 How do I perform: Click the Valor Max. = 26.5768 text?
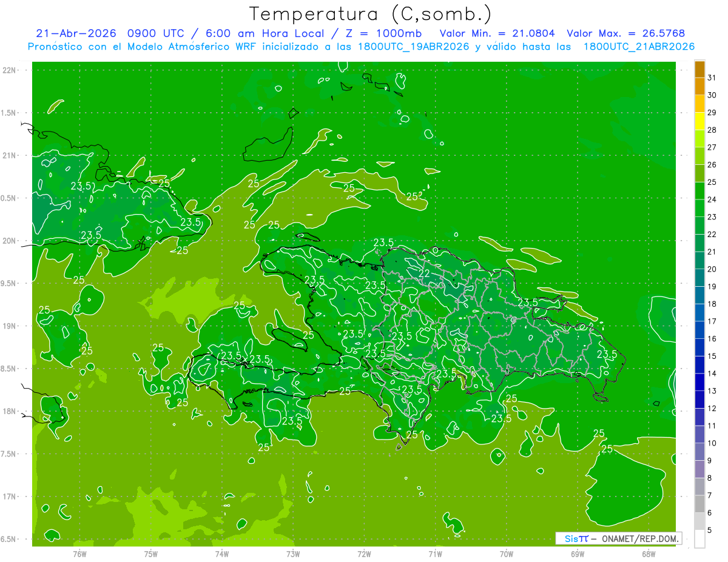(x=625, y=33)
